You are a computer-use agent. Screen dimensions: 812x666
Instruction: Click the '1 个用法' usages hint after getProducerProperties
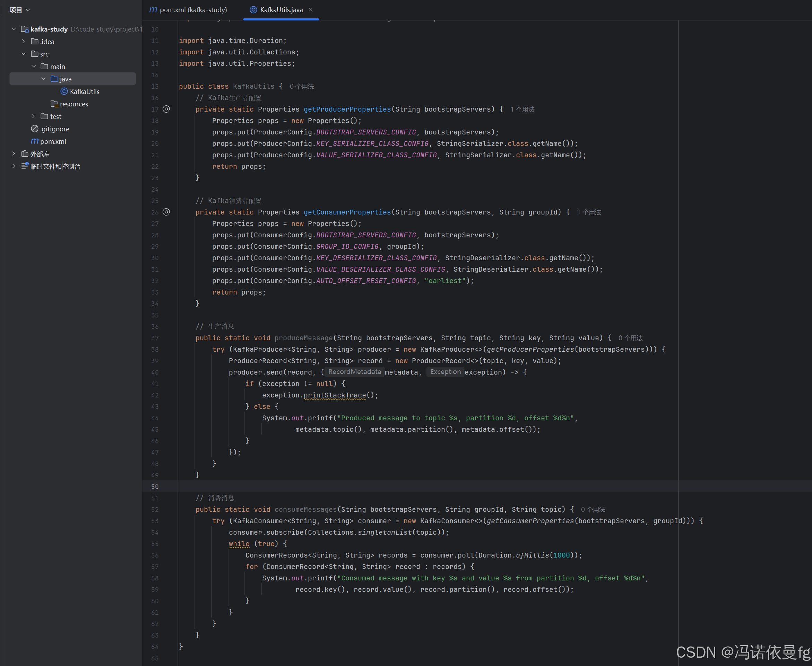pyautogui.click(x=522, y=109)
